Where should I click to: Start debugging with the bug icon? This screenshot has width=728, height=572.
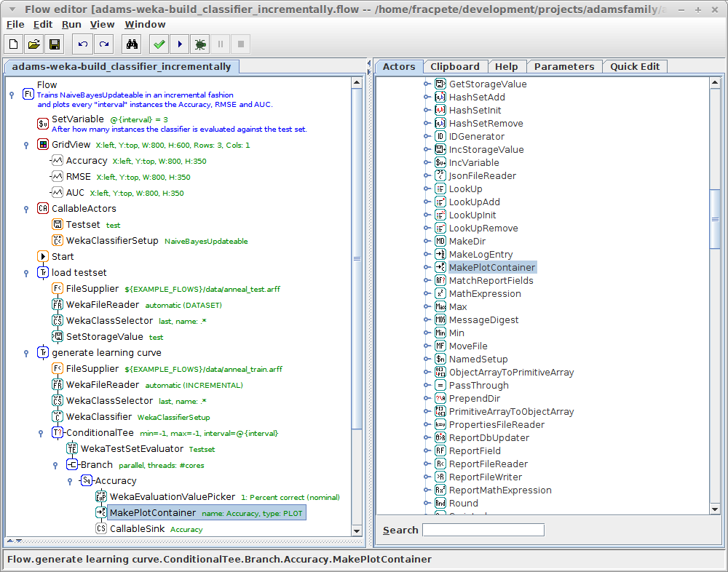[x=199, y=44]
